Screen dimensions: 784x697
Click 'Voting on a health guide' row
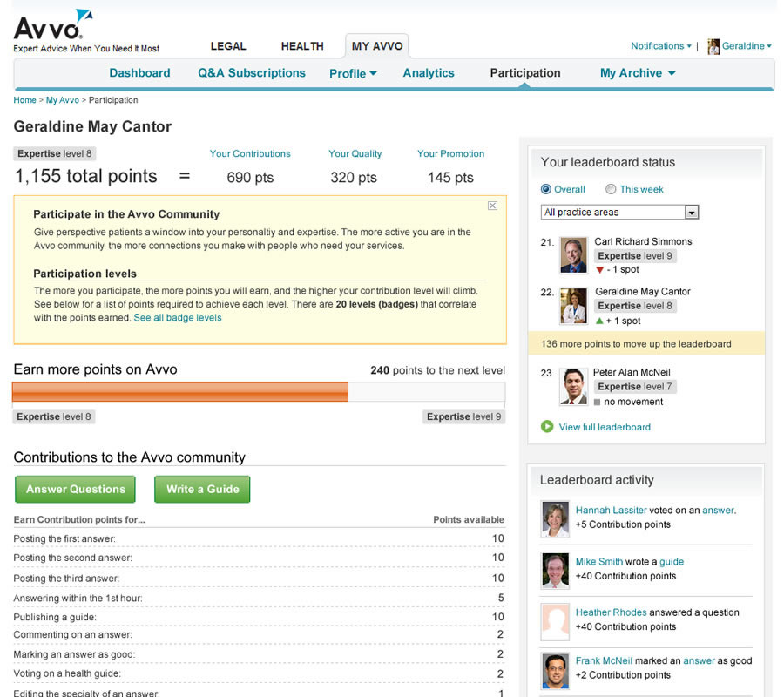pos(259,673)
